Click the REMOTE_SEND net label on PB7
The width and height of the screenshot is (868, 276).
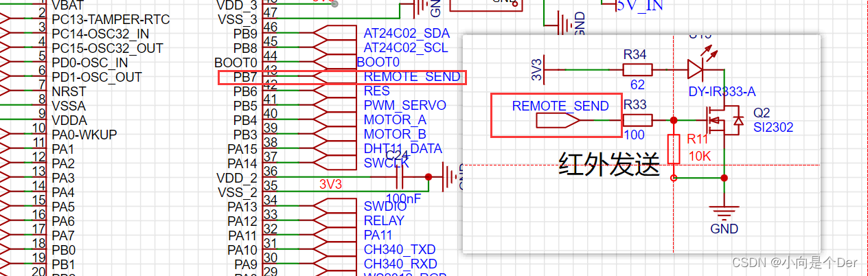pyautogui.click(x=412, y=77)
